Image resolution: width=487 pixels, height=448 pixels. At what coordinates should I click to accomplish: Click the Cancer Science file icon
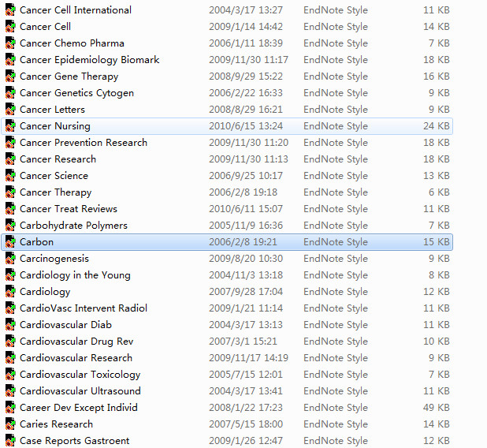pos(10,176)
